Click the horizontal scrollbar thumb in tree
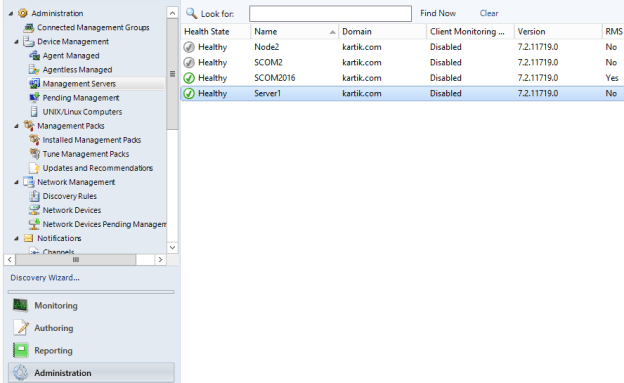The height and width of the screenshot is (383, 624). (76, 260)
